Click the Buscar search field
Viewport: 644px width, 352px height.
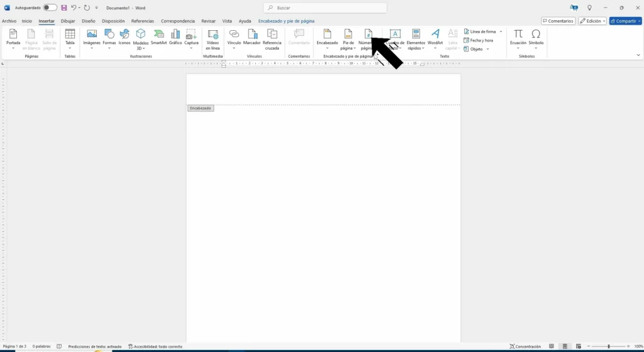[x=325, y=8]
